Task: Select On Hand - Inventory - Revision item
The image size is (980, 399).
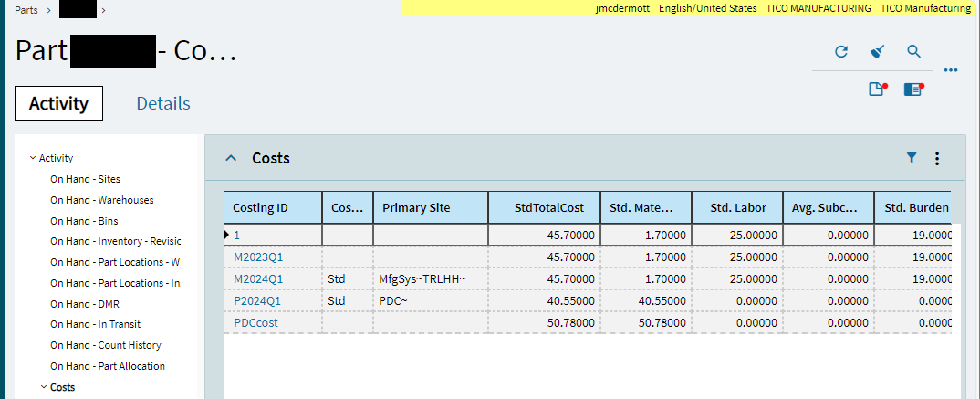Action: [115, 241]
